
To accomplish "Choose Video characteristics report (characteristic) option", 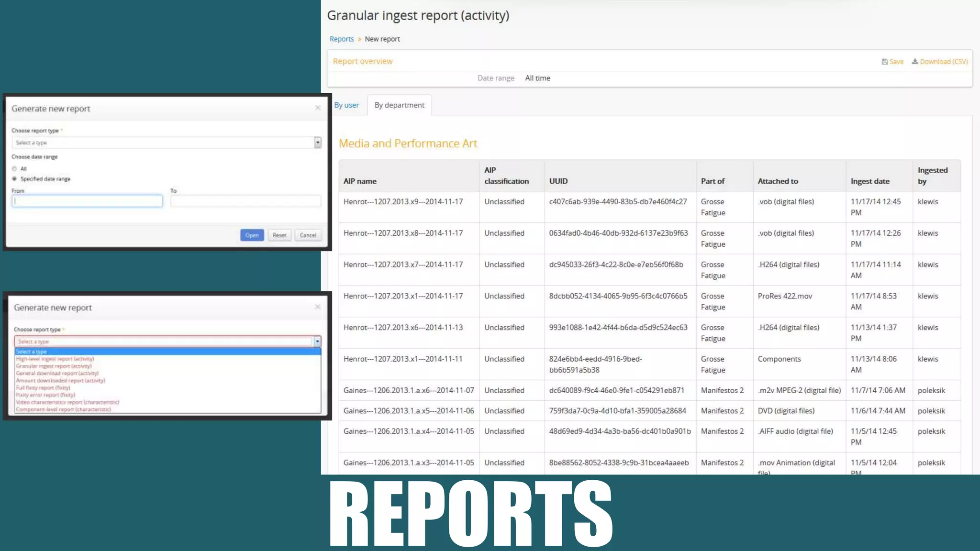I will (x=67, y=402).
